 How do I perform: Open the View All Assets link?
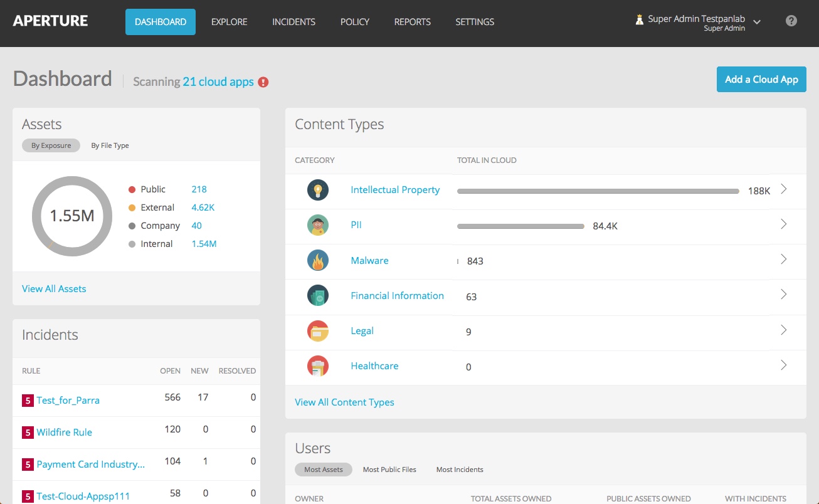tap(54, 288)
